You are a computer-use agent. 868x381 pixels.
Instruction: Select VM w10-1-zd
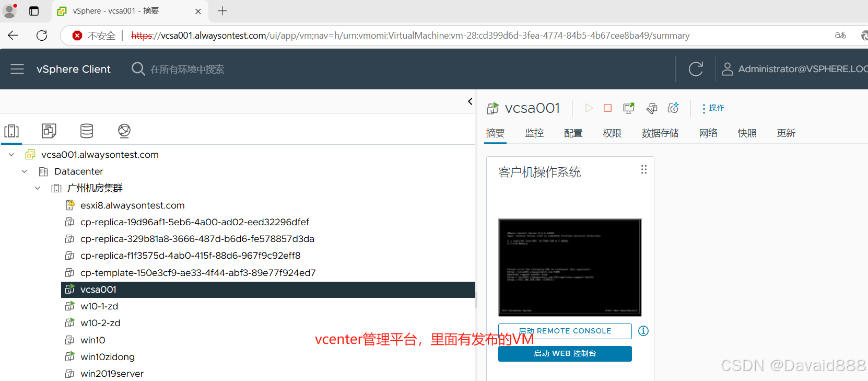point(99,306)
